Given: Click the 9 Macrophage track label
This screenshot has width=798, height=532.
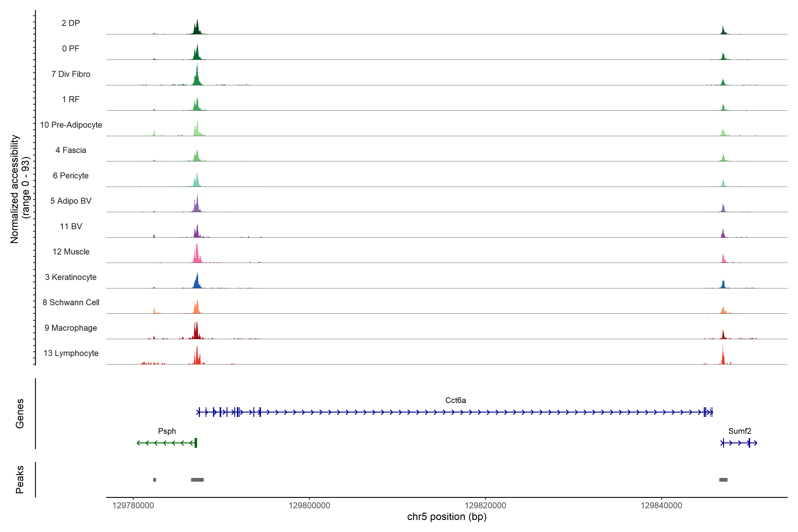Looking at the screenshot, I should (x=70, y=328).
